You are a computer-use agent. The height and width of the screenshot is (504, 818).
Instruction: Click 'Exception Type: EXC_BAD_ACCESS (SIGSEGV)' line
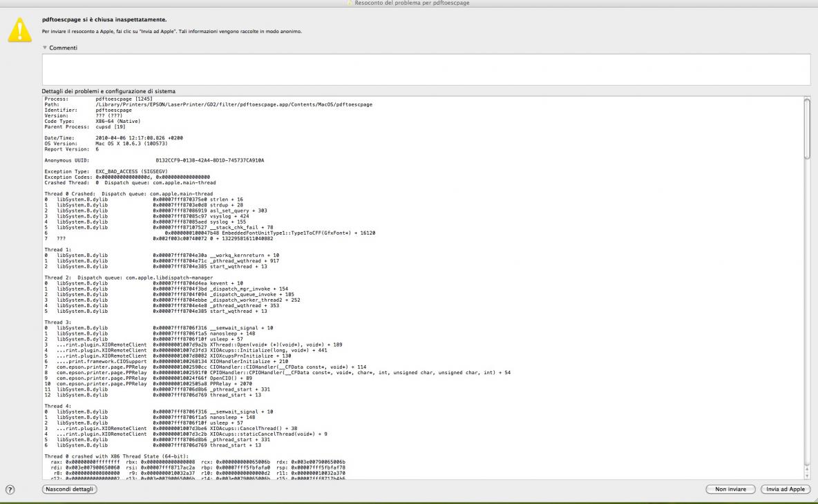click(x=106, y=171)
